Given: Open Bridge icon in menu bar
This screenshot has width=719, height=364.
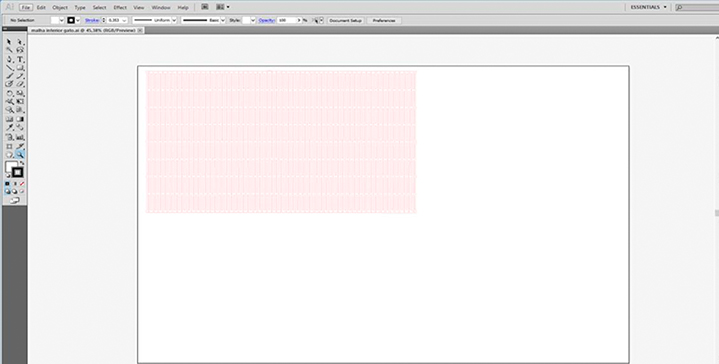Looking at the screenshot, I should click(x=205, y=7).
